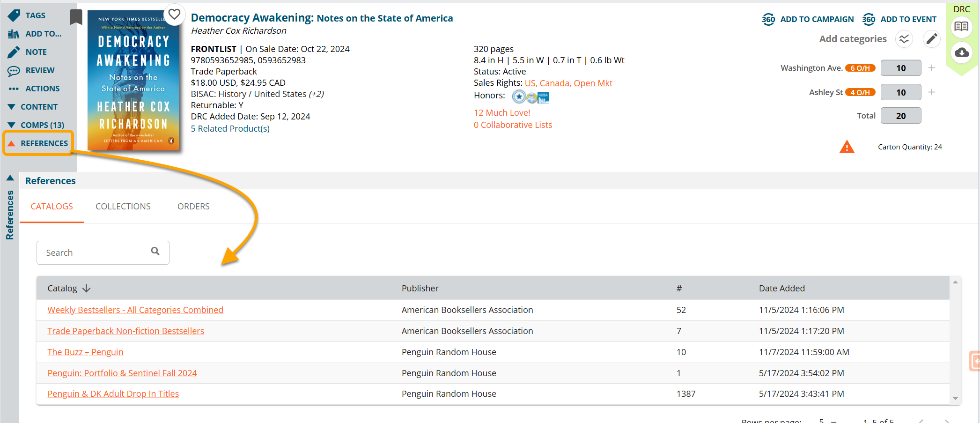
Task: Click the cloud download icon
Action: click(x=961, y=52)
